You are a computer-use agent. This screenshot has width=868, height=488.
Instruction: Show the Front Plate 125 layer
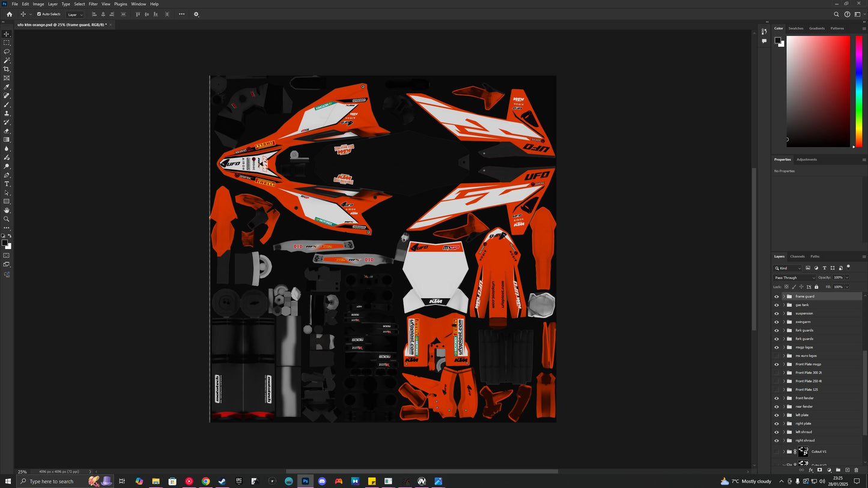(776, 390)
